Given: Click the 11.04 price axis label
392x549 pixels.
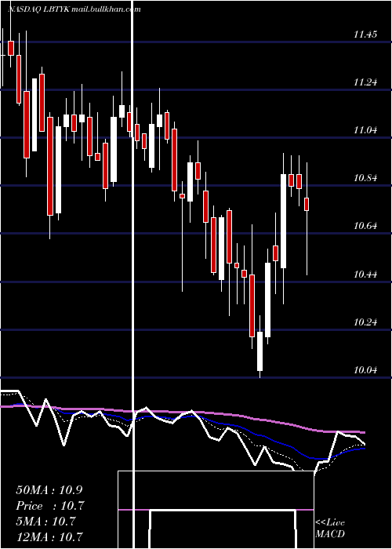Looking at the screenshot, I should 365,130.
